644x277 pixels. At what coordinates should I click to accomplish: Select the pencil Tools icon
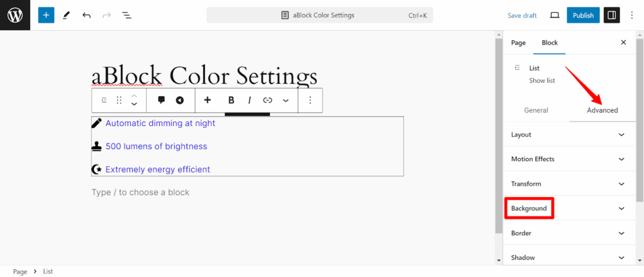[x=66, y=15]
